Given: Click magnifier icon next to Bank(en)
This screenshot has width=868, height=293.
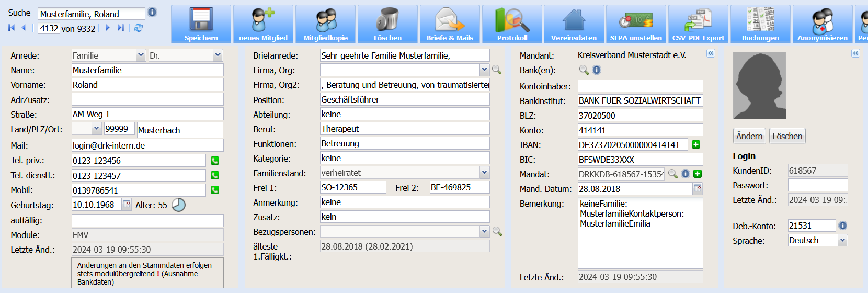Looking at the screenshot, I should (x=584, y=70).
